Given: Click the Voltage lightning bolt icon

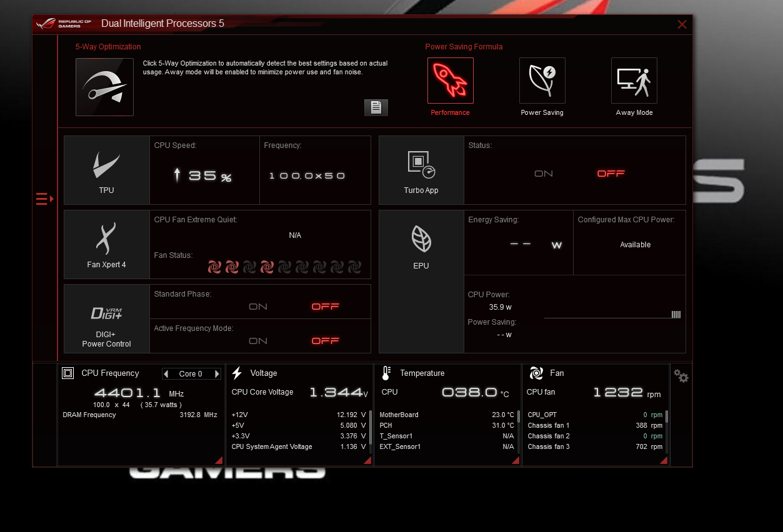Looking at the screenshot, I should pos(237,373).
